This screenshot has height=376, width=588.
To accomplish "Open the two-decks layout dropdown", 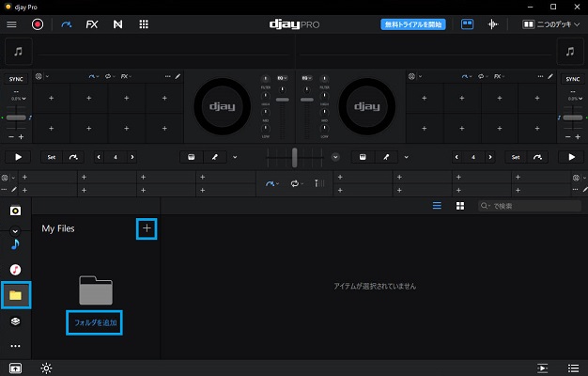I will coord(550,24).
